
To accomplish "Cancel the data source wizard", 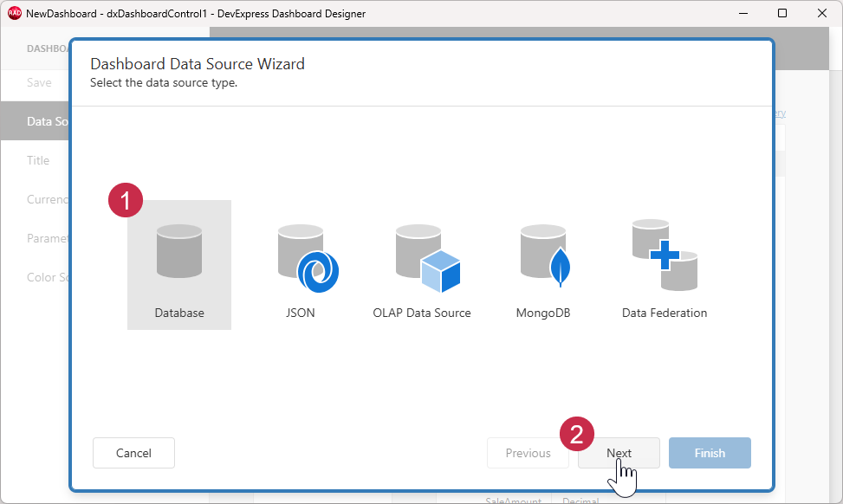I will point(133,453).
